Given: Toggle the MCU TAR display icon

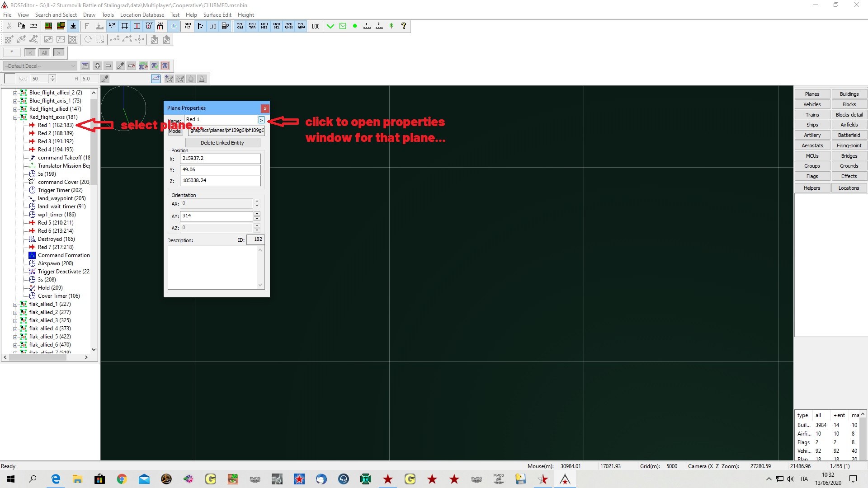Looking at the screenshot, I should point(252,26).
